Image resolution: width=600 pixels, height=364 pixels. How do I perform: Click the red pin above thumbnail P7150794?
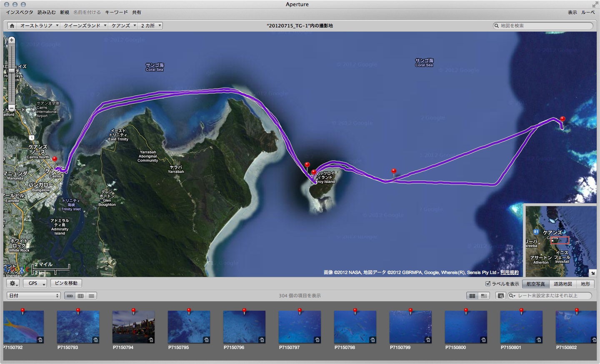tap(133, 311)
